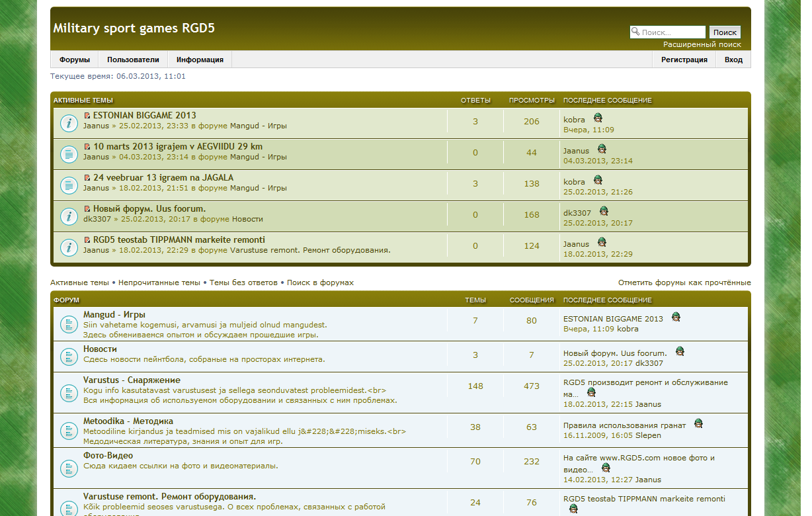Click Отметить форумы как прочтённые
The height and width of the screenshot is (516, 812).
coord(684,282)
